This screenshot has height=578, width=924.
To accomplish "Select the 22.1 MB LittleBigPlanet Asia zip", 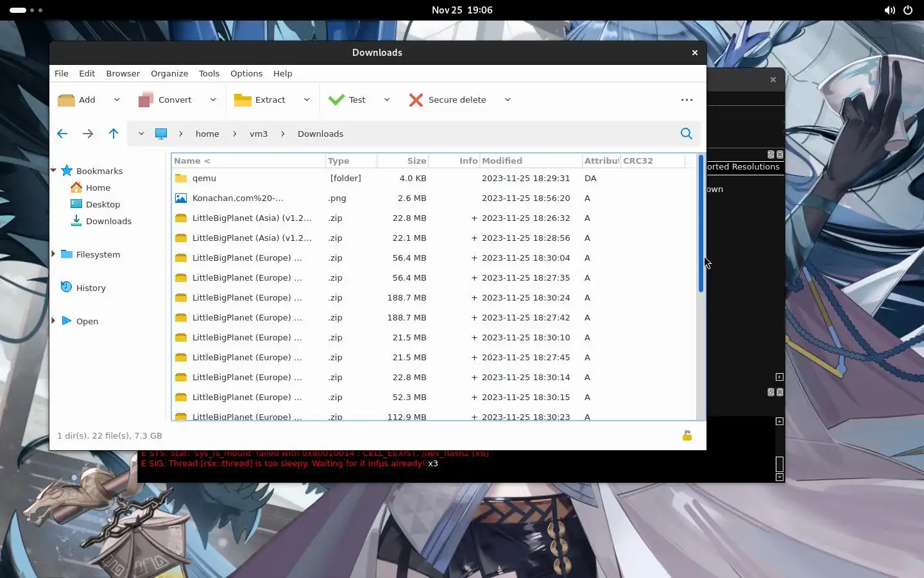I will [434, 238].
